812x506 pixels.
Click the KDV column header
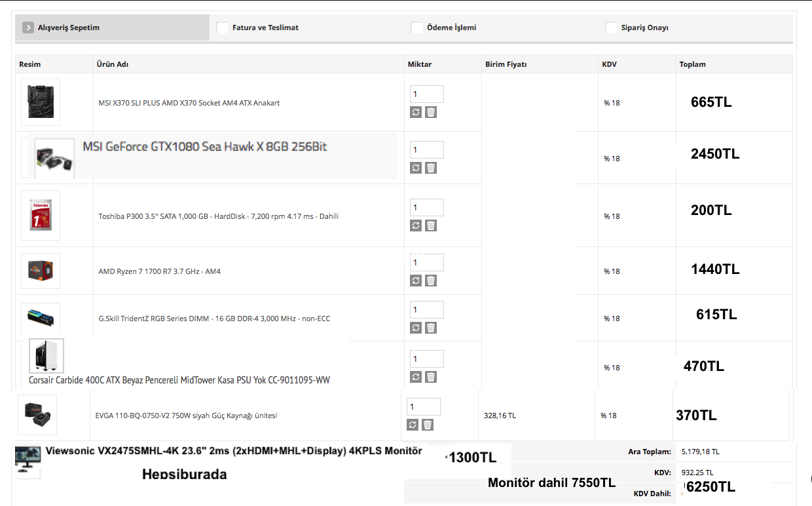pyautogui.click(x=609, y=64)
